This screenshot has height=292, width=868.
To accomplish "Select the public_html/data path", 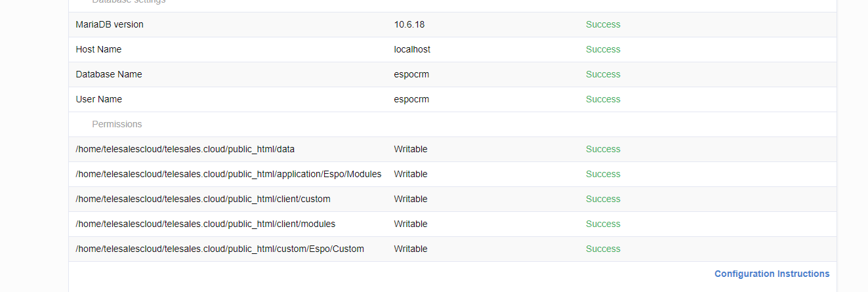I will 185,149.
